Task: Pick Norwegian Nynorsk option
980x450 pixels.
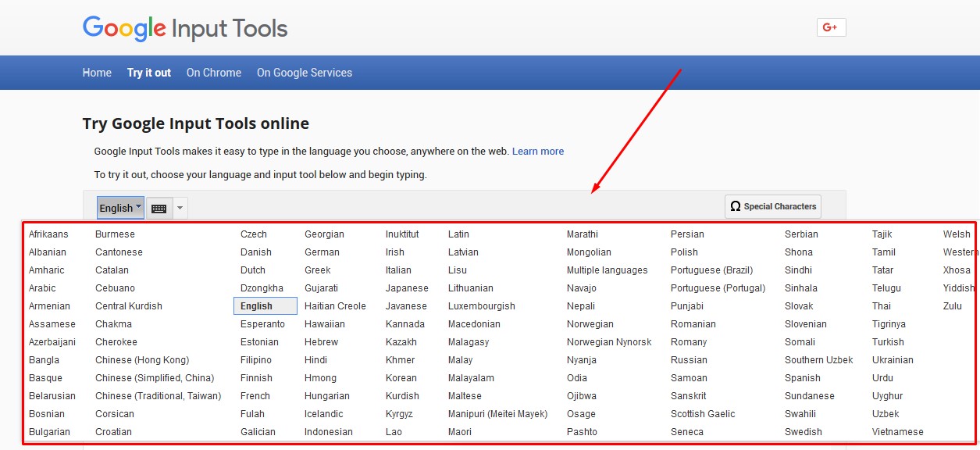Action: coord(609,342)
